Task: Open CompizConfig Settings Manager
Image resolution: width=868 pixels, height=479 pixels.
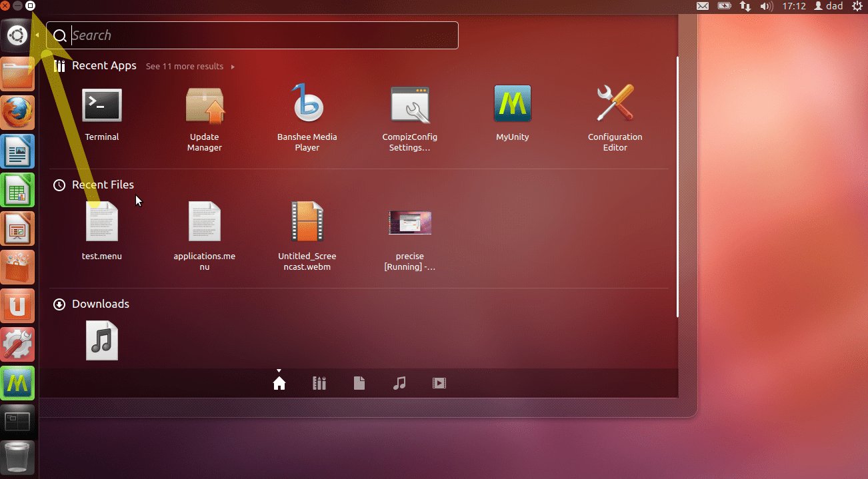Action: (409, 105)
